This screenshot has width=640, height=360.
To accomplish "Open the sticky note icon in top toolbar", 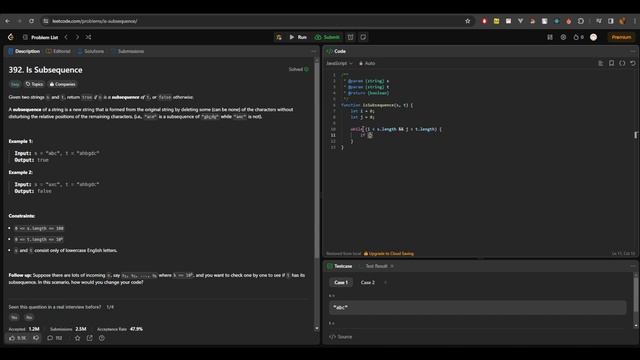I will coord(363,37).
